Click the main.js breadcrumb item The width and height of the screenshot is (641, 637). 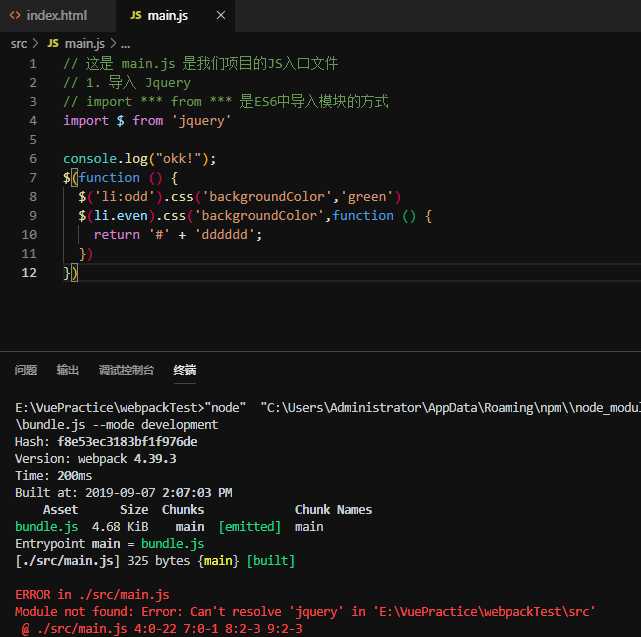[85, 43]
